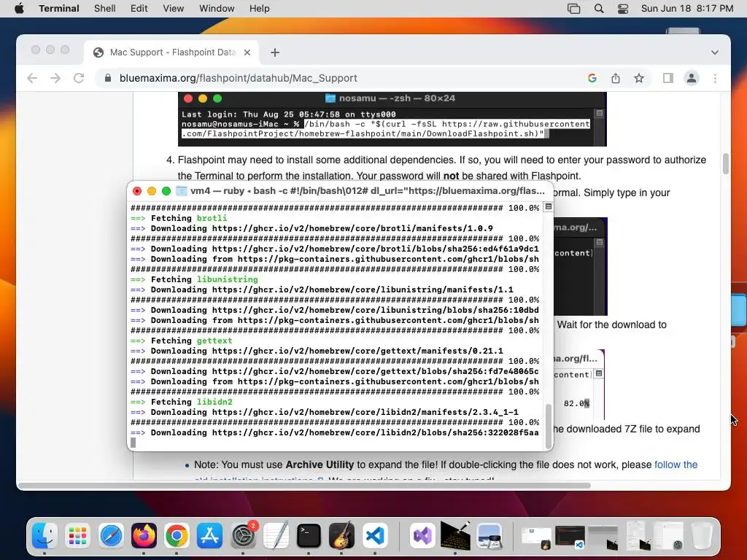Click the Stage Manager windows icon in menu bar
The image size is (747, 560).
[x=573, y=8]
